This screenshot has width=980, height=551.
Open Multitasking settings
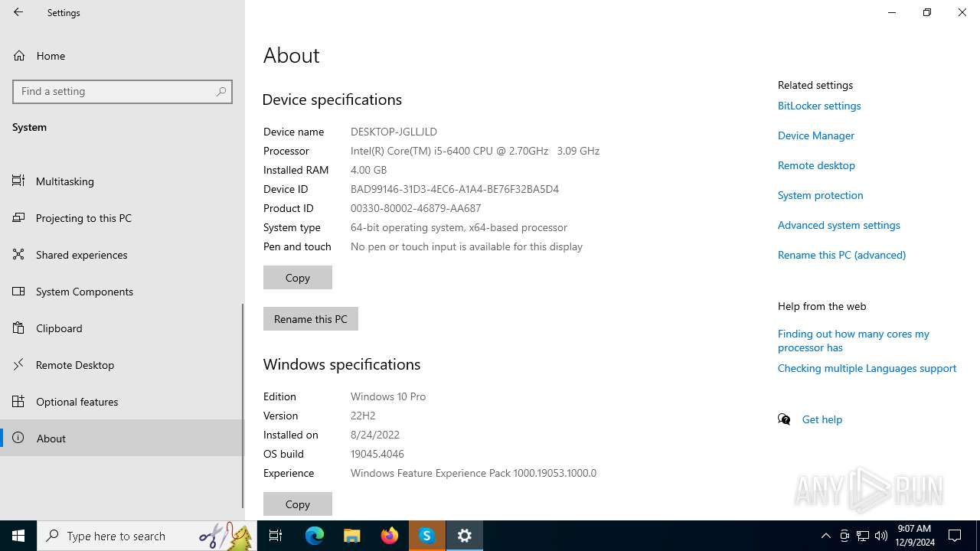click(122, 181)
